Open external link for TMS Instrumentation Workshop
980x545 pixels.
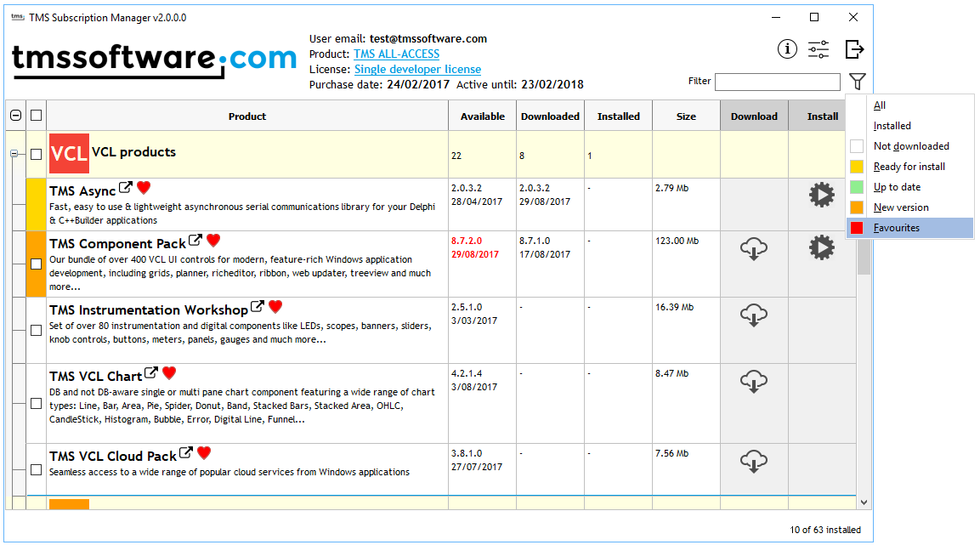[257, 307]
